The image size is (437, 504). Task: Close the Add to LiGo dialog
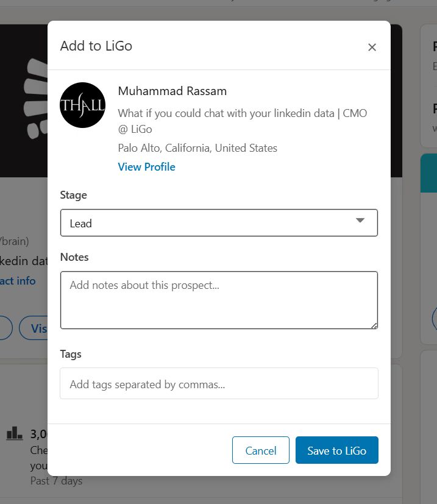click(372, 48)
